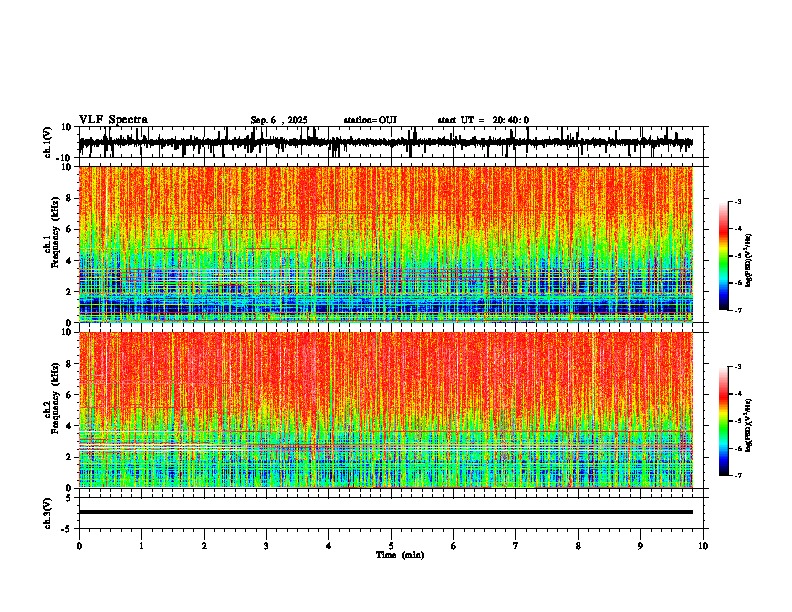792x612 pixels.
Task: Click the "-7" label on ch.2 color bar
Action: pos(738,476)
